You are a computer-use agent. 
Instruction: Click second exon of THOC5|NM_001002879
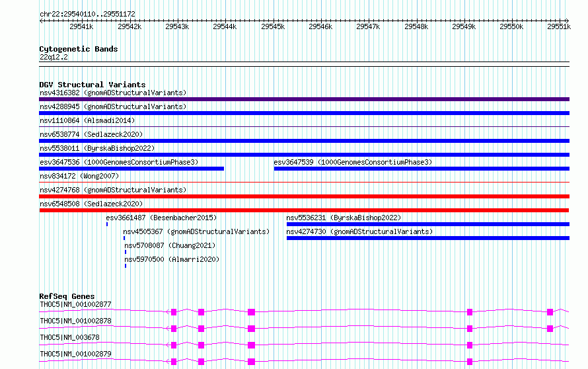(201, 362)
